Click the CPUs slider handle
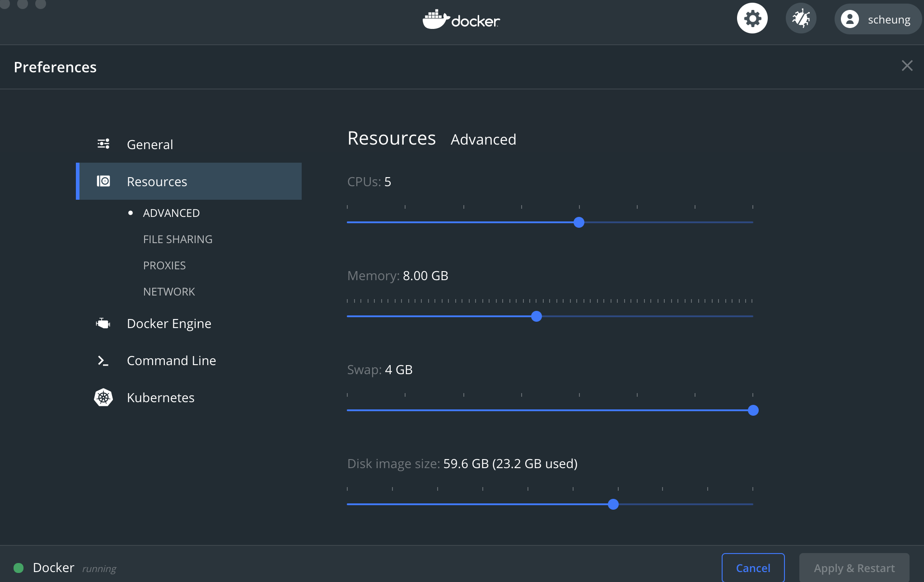 pos(579,222)
